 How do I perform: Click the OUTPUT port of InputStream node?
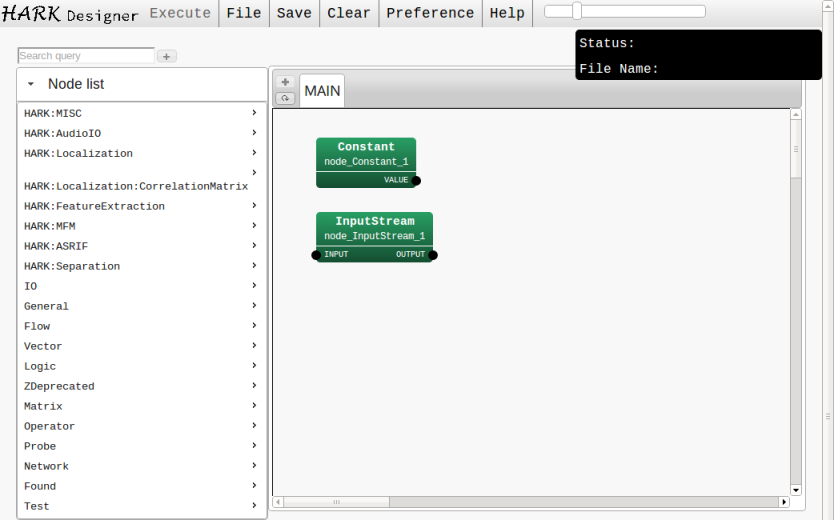[x=432, y=255]
